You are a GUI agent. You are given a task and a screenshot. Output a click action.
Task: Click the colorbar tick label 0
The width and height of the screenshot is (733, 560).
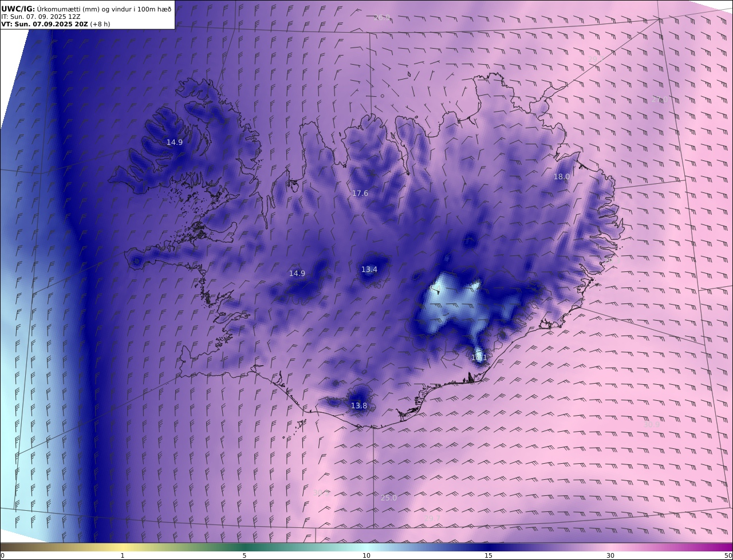[2, 555]
